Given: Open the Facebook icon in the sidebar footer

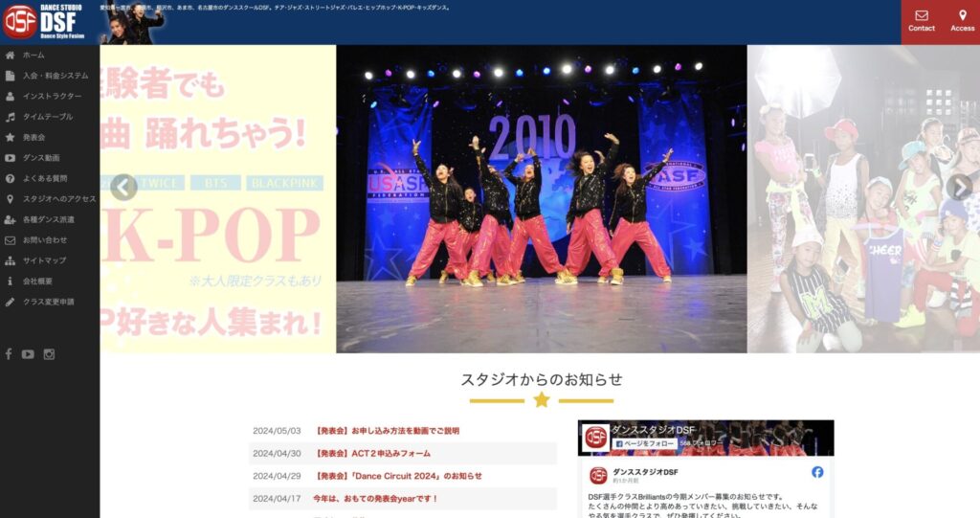Looking at the screenshot, I should point(9,354).
